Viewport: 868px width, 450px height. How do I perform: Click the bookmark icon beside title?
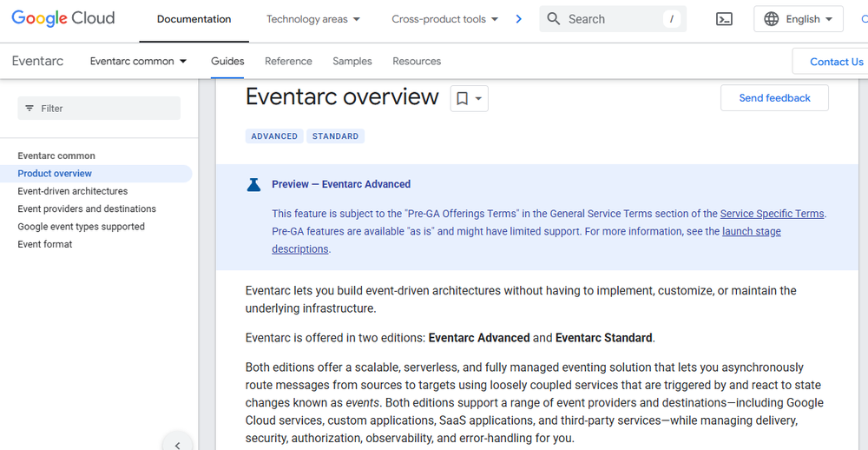pyautogui.click(x=463, y=99)
